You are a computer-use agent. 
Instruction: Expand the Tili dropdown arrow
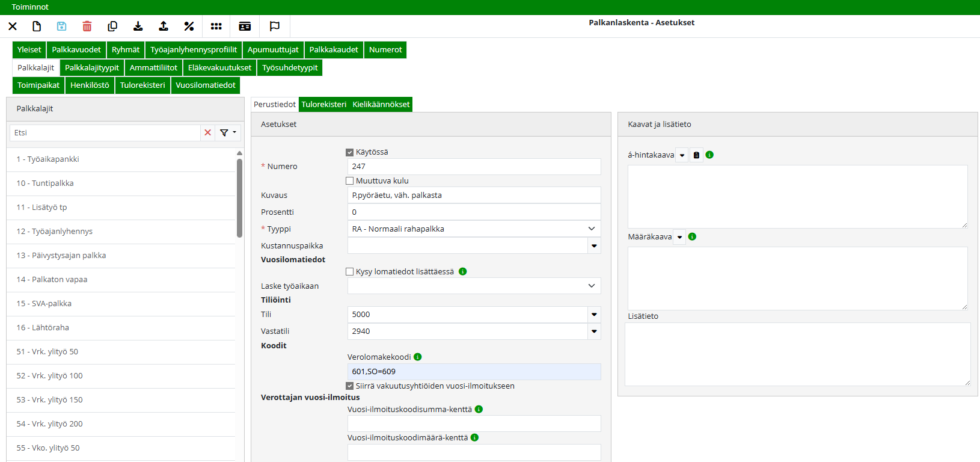click(x=594, y=314)
